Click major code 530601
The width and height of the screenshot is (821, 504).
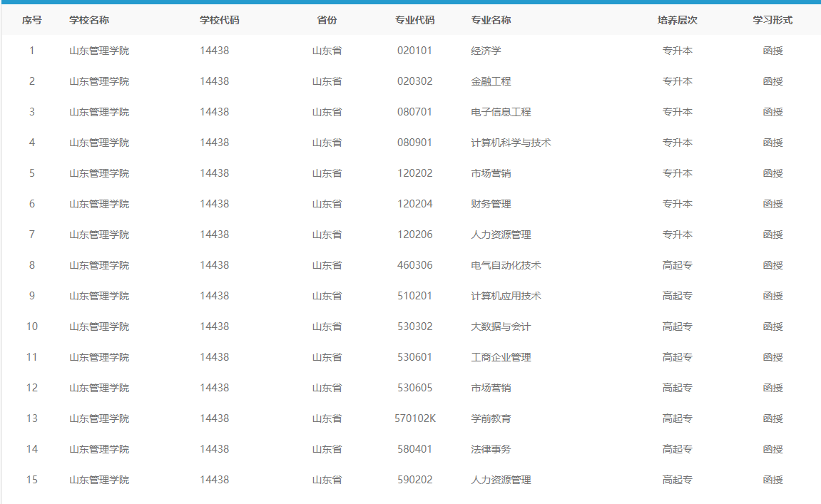pos(414,357)
